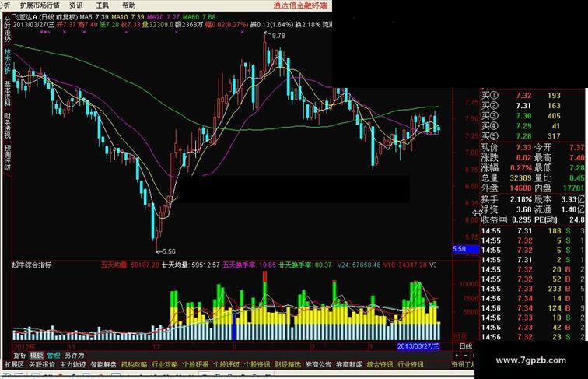Select the 财经精选 bottom tab
Screen dimensions: 588x379
(x=288, y=364)
